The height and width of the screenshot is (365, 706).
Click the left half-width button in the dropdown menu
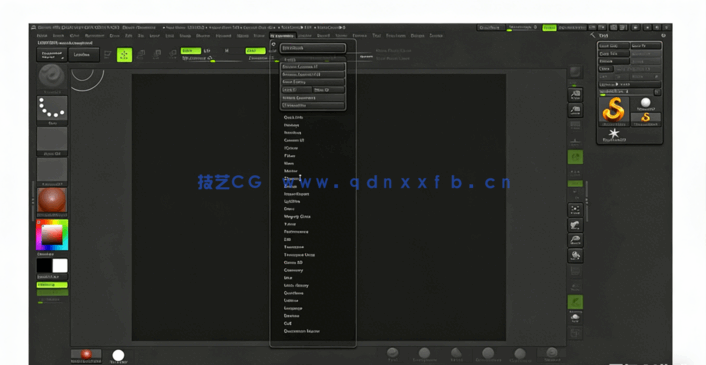pyautogui.click(x=296, y=90)
